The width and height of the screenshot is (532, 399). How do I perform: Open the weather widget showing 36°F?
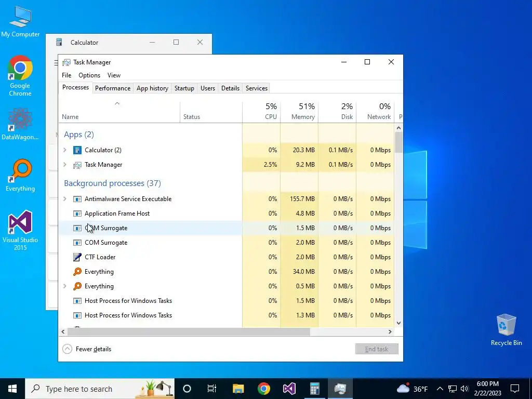[412, 389]
